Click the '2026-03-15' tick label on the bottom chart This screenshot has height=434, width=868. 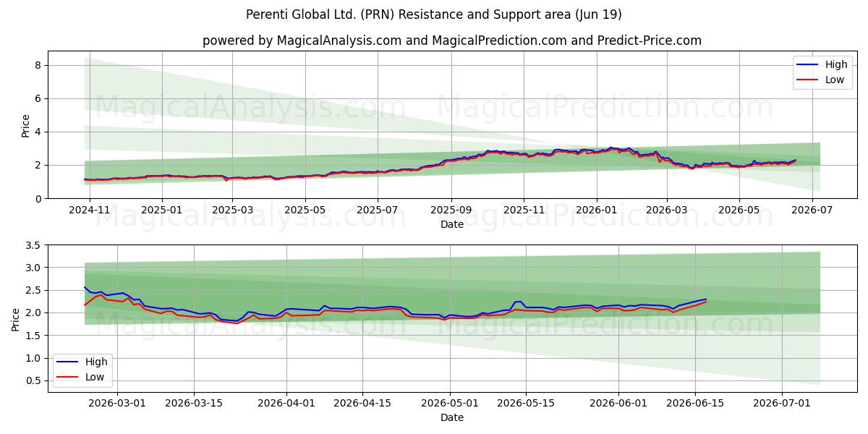(x=195, y=404)
